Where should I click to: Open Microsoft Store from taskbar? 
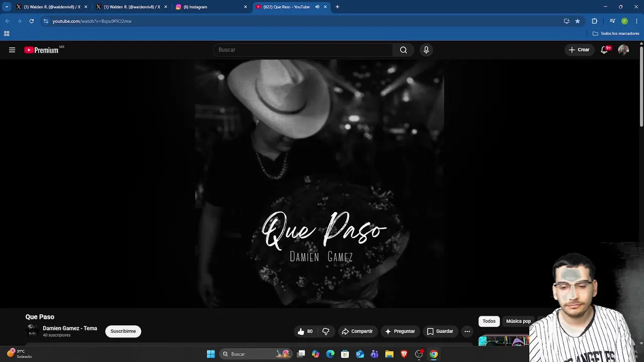click(345, 354)
